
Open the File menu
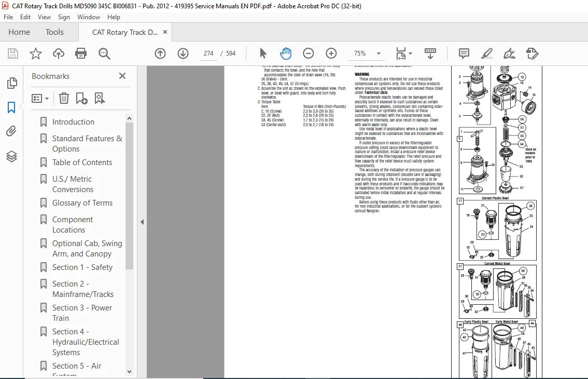click(8, 17)
